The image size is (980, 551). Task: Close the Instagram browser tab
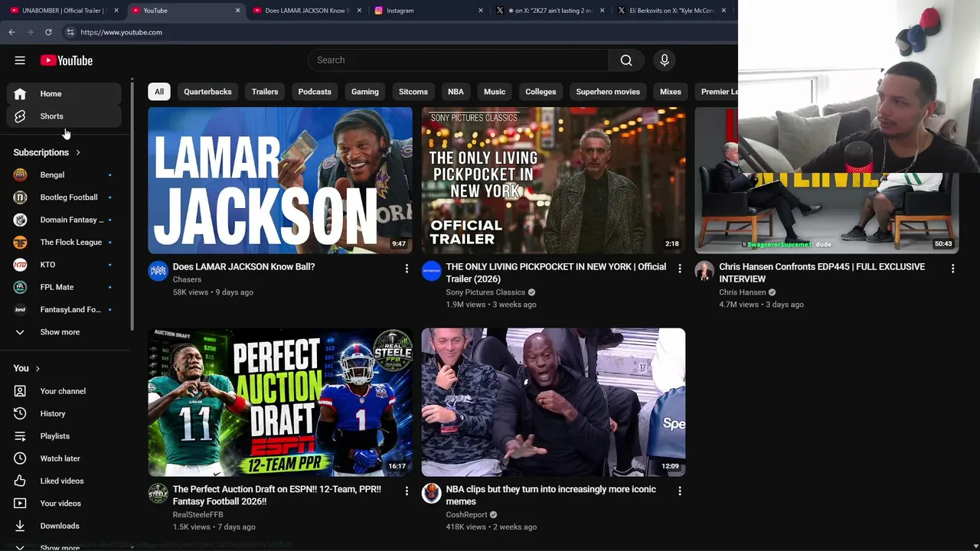[x=481, y=11]
